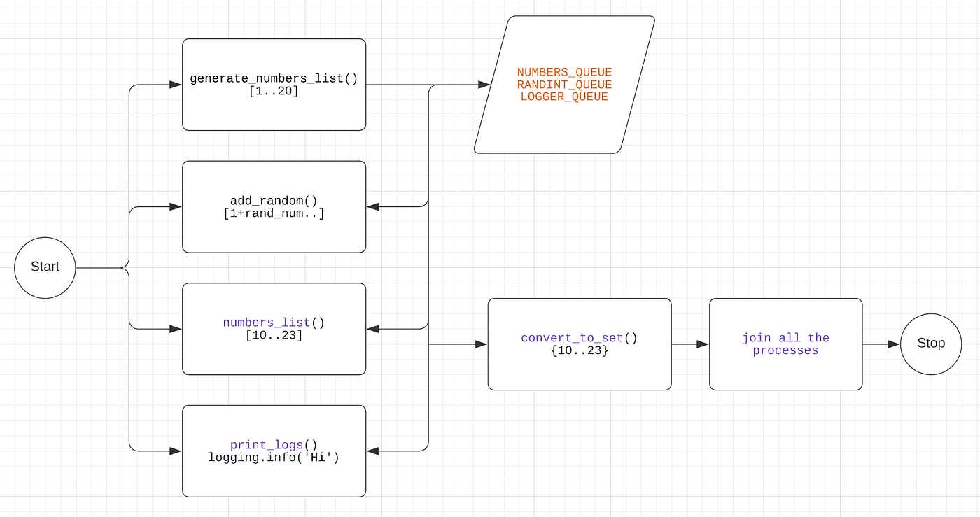Click the {10..23} set annotation text

coord(579,350)
